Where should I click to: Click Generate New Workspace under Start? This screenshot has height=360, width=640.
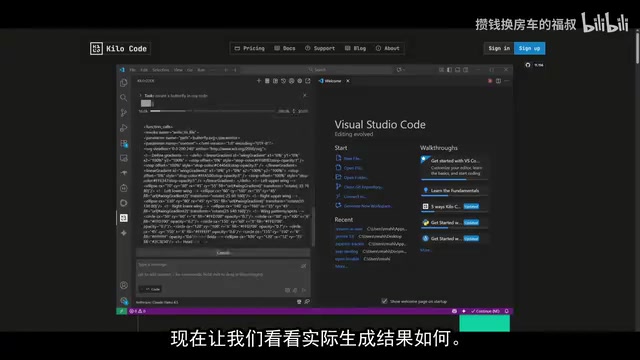pos(364,206)
